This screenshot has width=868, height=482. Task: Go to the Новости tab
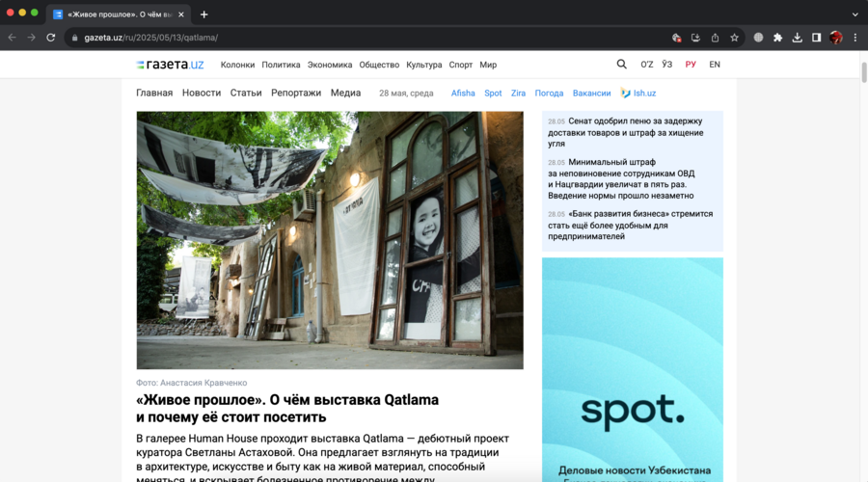pyautogui.click(x=202, y=93)
